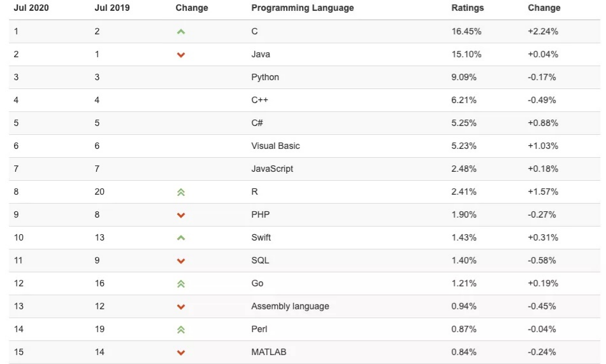Click the green up arrow next to Swift
The width and height of the screenshot is (606, 364).
point(180,238)
